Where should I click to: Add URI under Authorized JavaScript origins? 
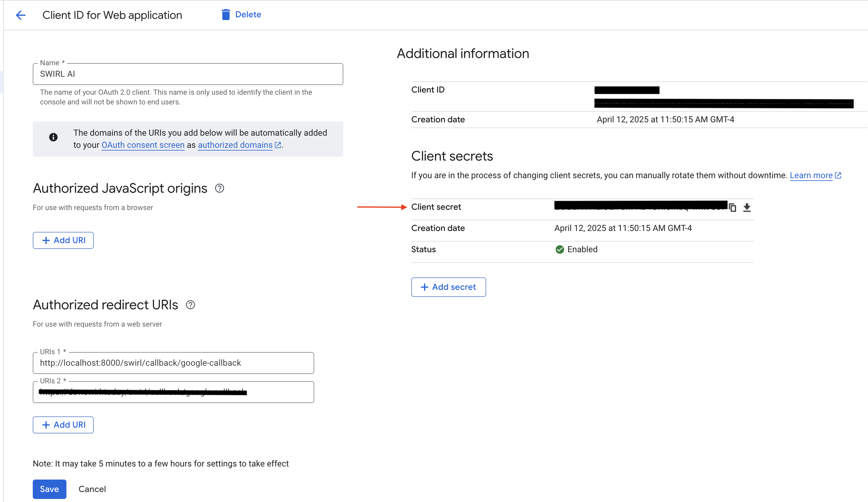(x=63, y=240)
